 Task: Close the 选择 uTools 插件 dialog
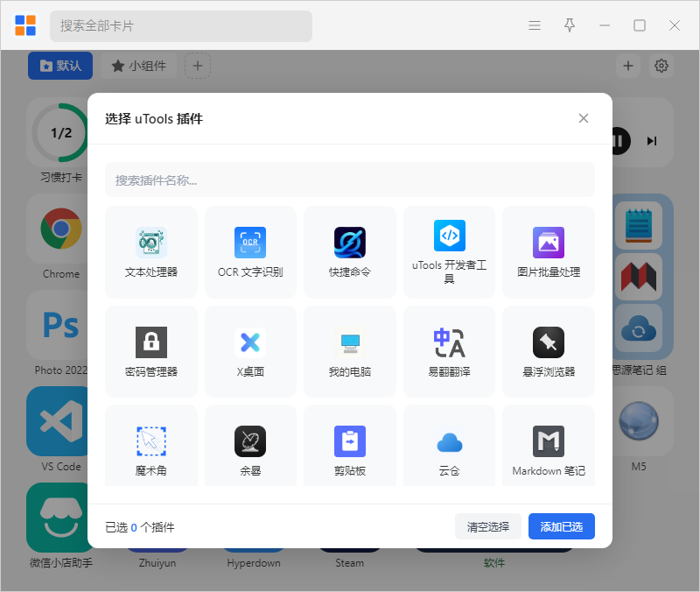(x=583, y=118)
